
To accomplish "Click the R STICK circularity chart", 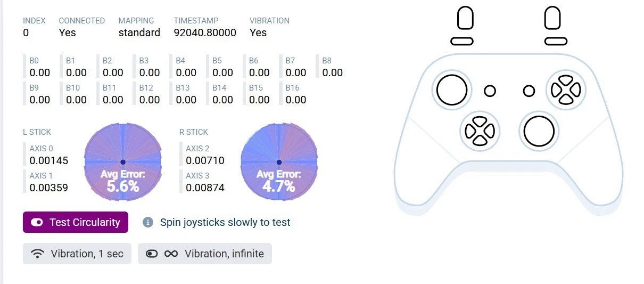I will tap(279, 162).
